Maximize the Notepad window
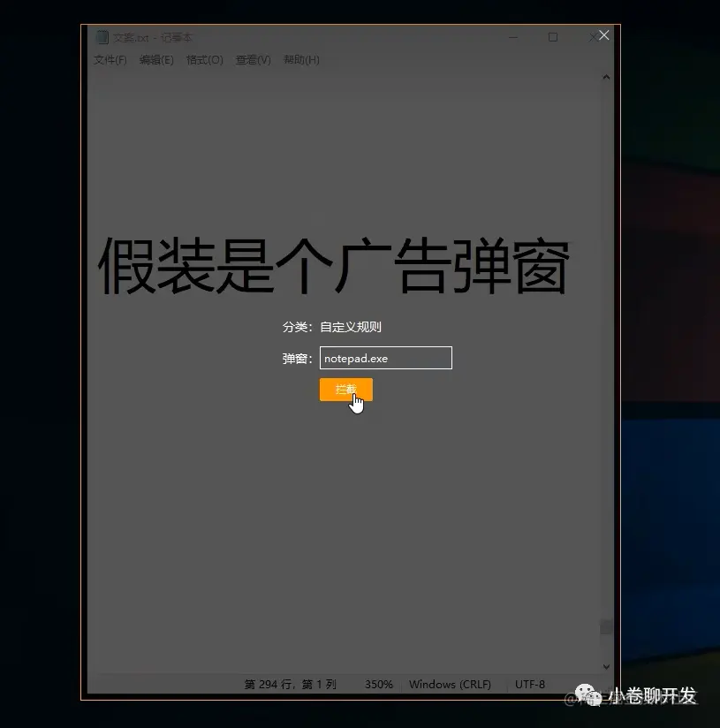This screenshot has width=720, height=728. coord(553,37)
